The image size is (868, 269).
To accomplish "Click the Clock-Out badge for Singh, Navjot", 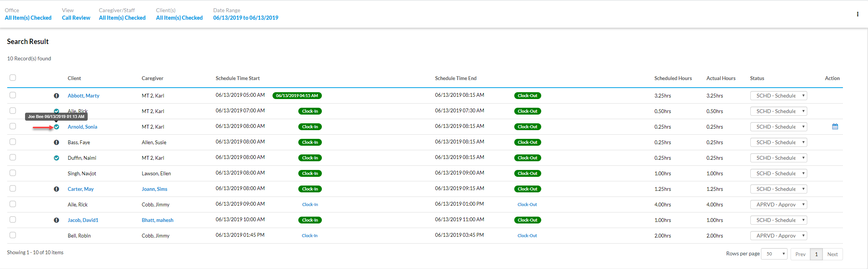I will click(x=527, y=173).
